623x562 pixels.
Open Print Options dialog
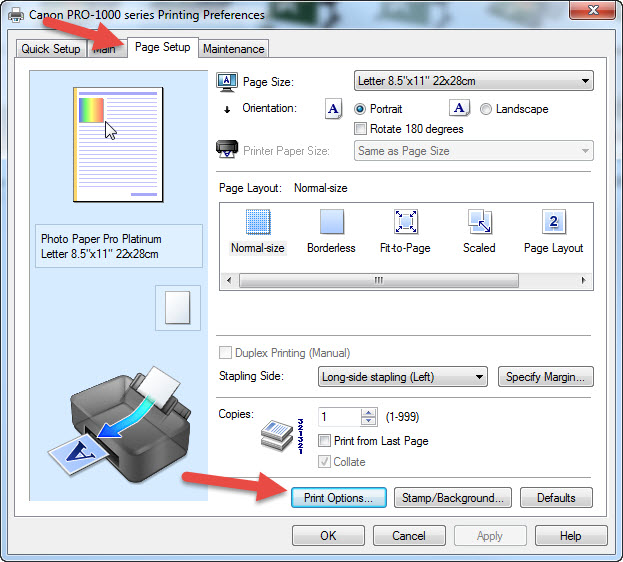tap(339, 498)
